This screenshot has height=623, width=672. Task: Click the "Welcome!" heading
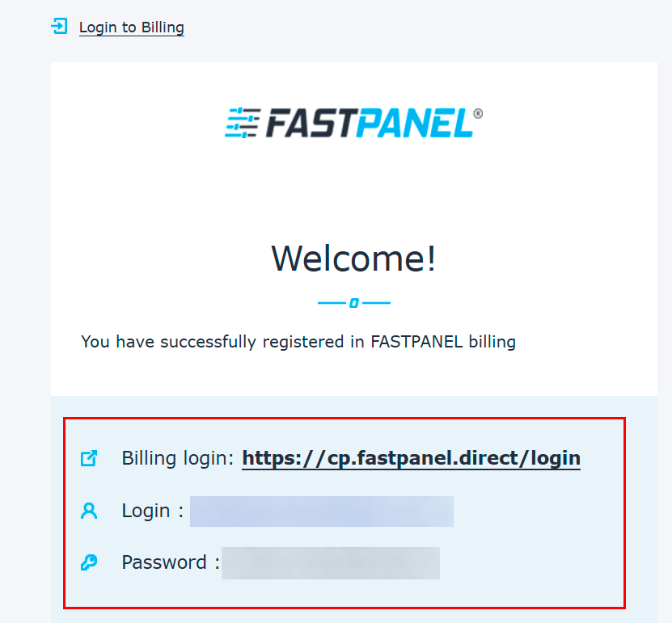click(353, 259)
